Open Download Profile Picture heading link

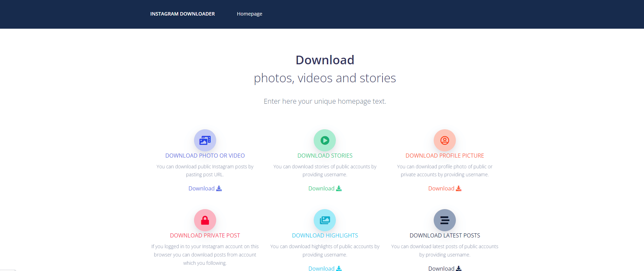tap(445, 156)
